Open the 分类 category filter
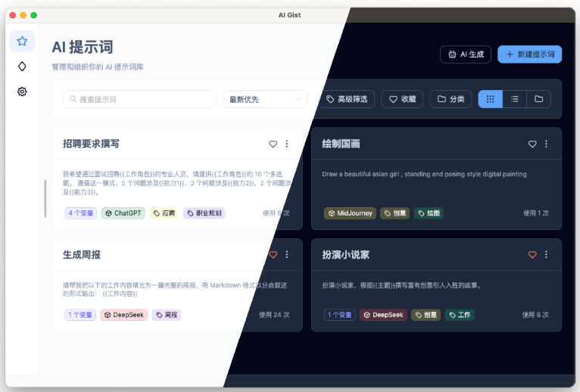The image size is (580, 392). coord(451,99)
